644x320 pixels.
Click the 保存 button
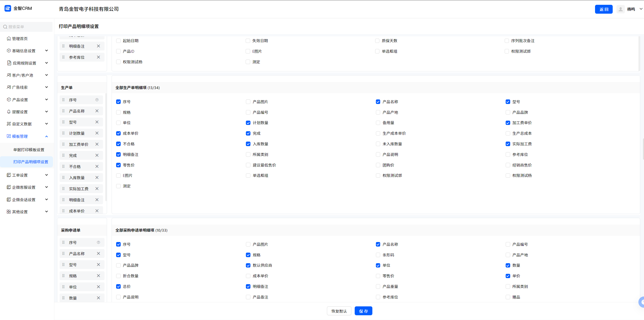tap(363, 311)
